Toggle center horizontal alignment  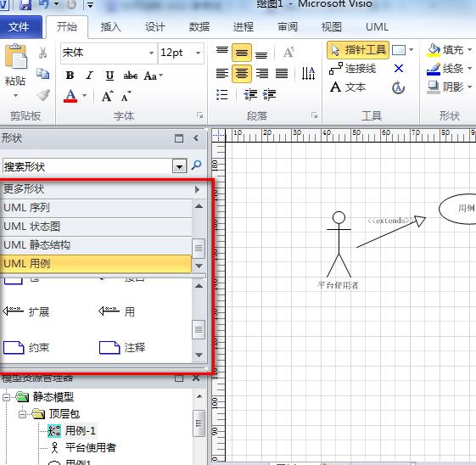point(242,74)
